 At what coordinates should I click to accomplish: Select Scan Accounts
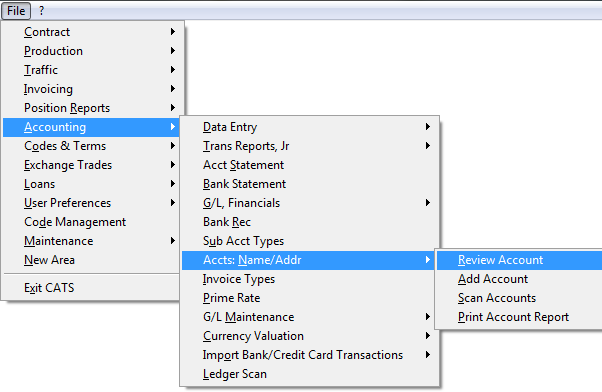tap(519, 298)
